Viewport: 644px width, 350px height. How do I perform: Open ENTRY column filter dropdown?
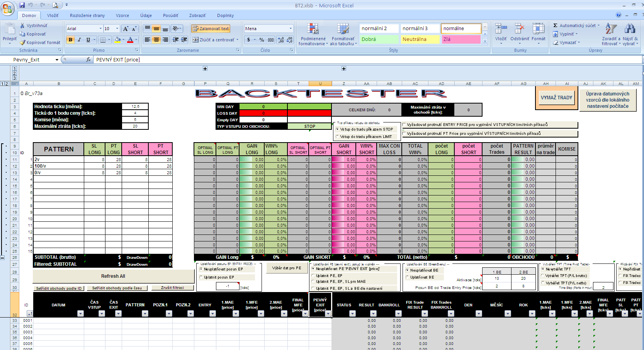coord(212,314)
